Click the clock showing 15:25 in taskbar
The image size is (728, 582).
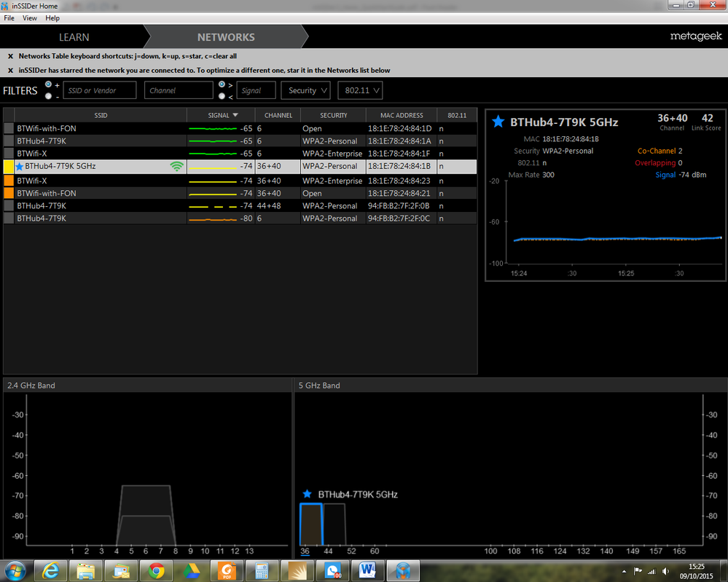697,566
